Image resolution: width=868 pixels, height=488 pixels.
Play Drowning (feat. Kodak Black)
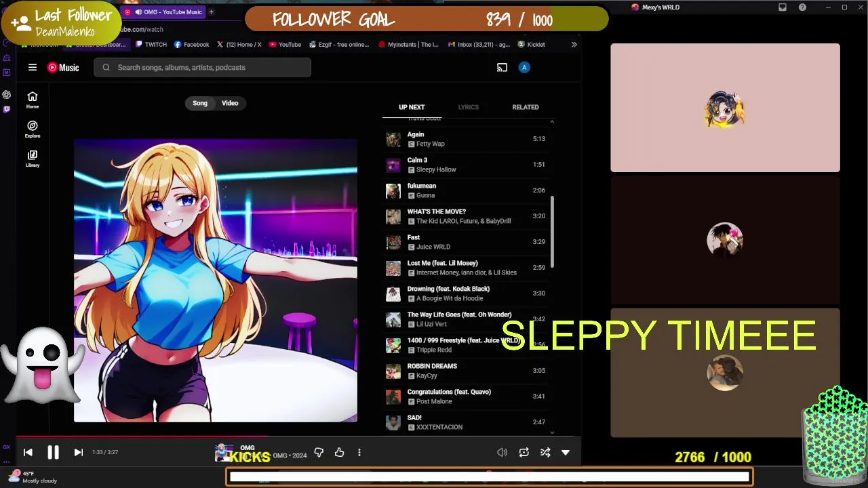465,293
